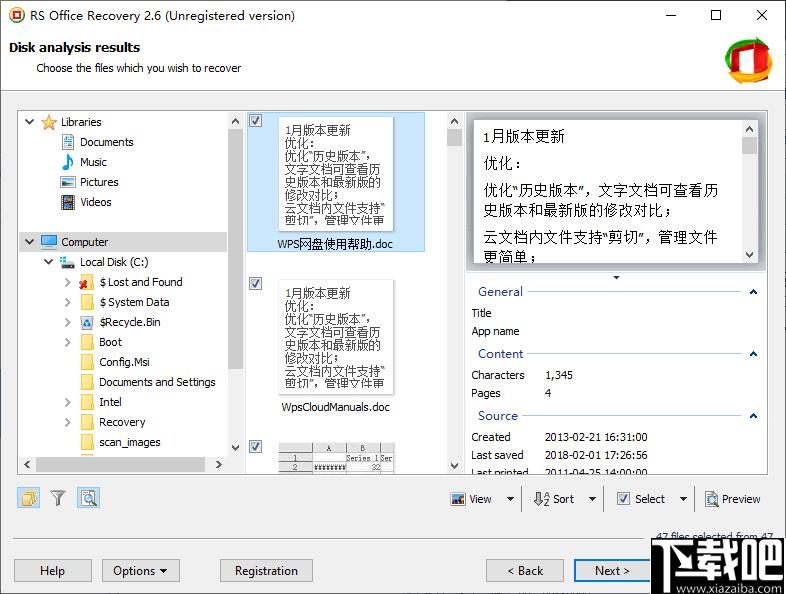Click the Registration button
Viewport: 786px width, 594px height.
266,571
